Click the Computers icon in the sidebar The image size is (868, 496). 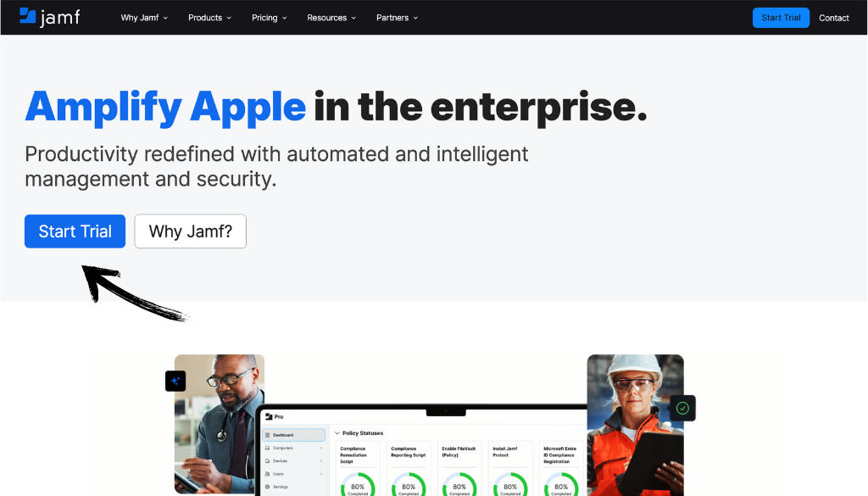[266, 448]
